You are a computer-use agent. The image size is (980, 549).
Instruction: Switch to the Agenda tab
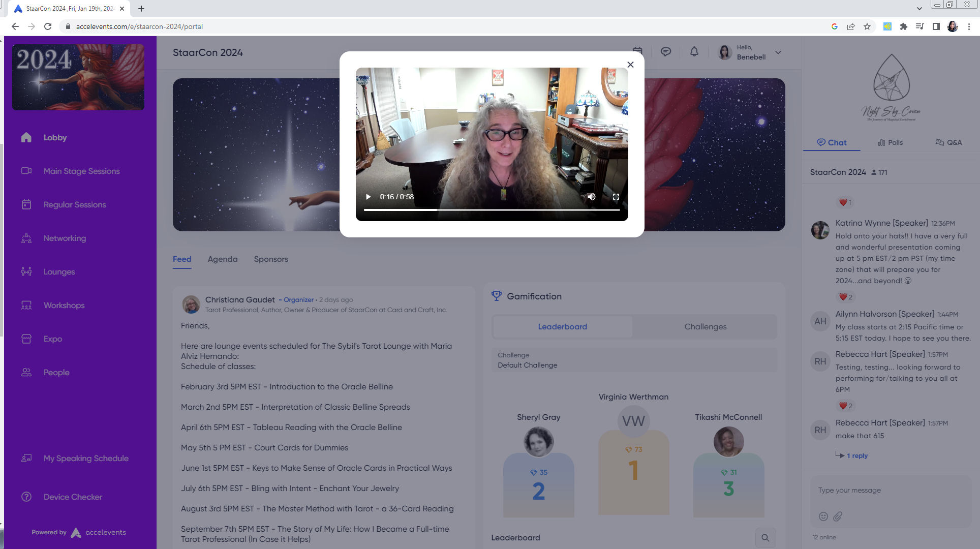(x=222, y=259)
